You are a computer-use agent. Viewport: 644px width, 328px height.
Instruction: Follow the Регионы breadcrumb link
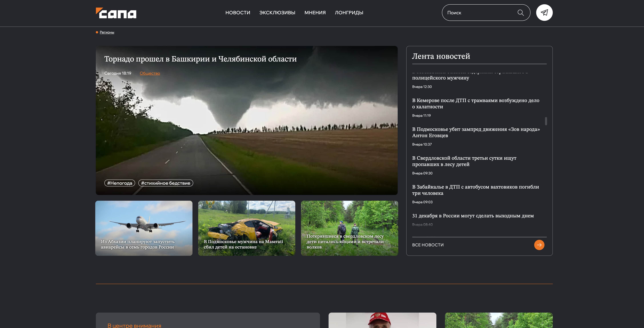[107, 32]
